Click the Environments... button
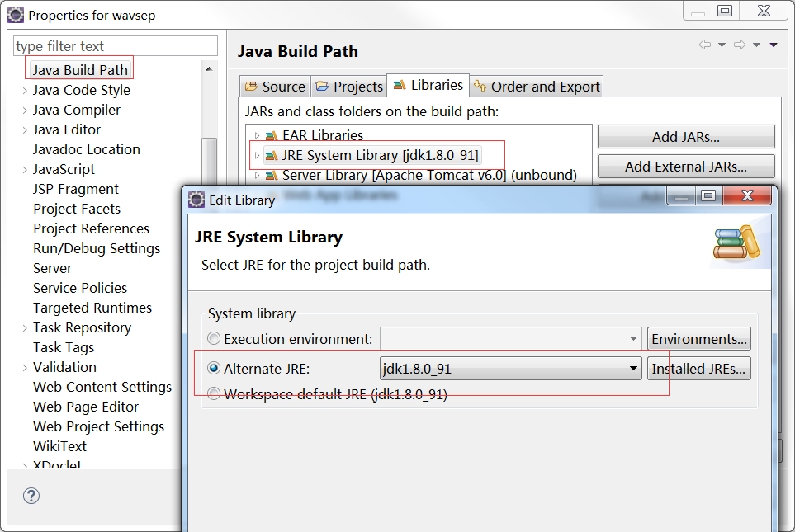Viewport: 795px width, 532px height. click(699, 338)
